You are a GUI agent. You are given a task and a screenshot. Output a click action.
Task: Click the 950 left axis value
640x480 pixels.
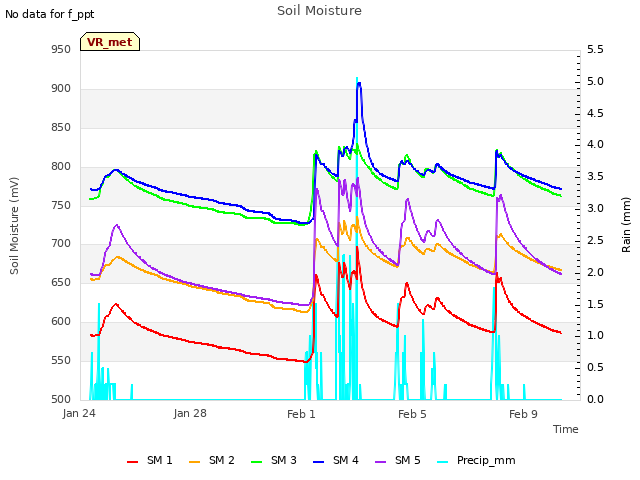(x=61, y=50)
